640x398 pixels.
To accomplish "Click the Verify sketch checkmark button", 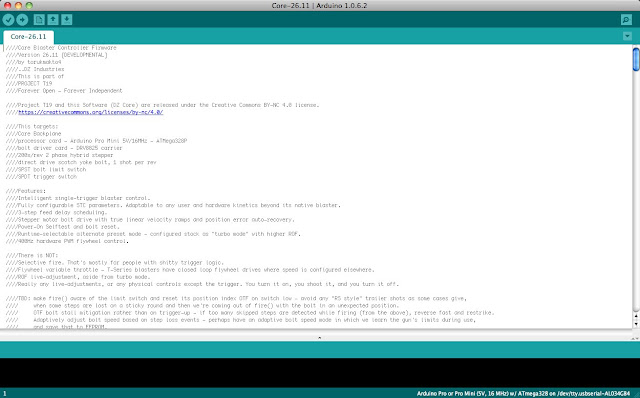I will [9, 20].
